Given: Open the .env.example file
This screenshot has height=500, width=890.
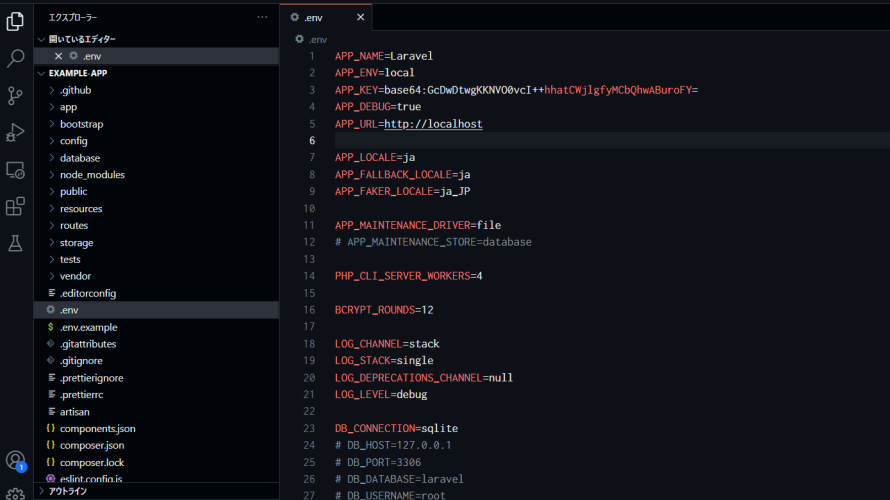Looking at the screenshot, I should pyautogui.click(x=89, y=327).
